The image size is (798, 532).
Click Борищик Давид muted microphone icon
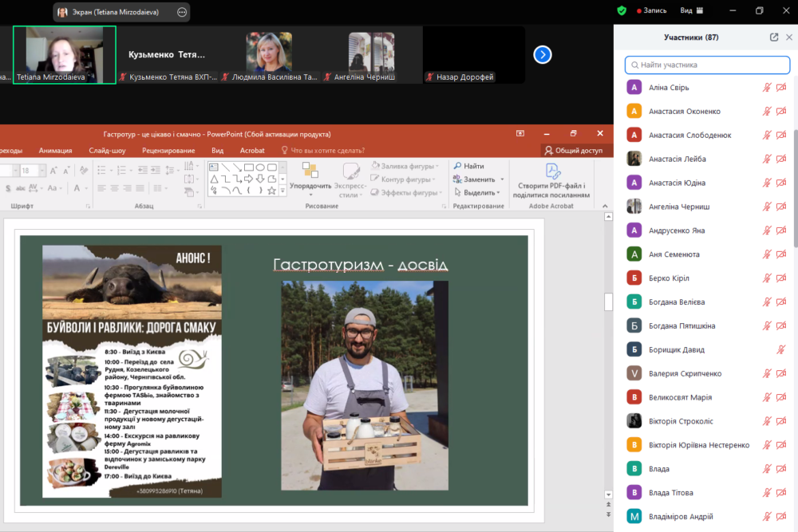coord(781,349)
